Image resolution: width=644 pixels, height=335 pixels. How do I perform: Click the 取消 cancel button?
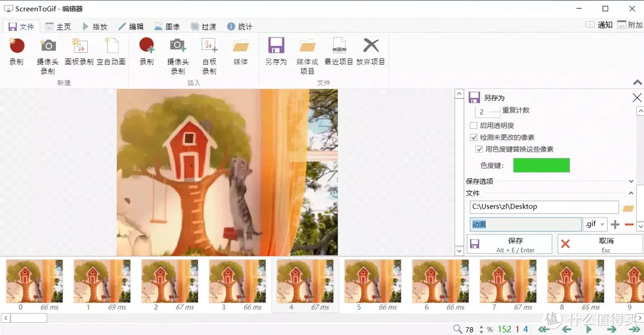pyautogui.click(x=600, y=244)
